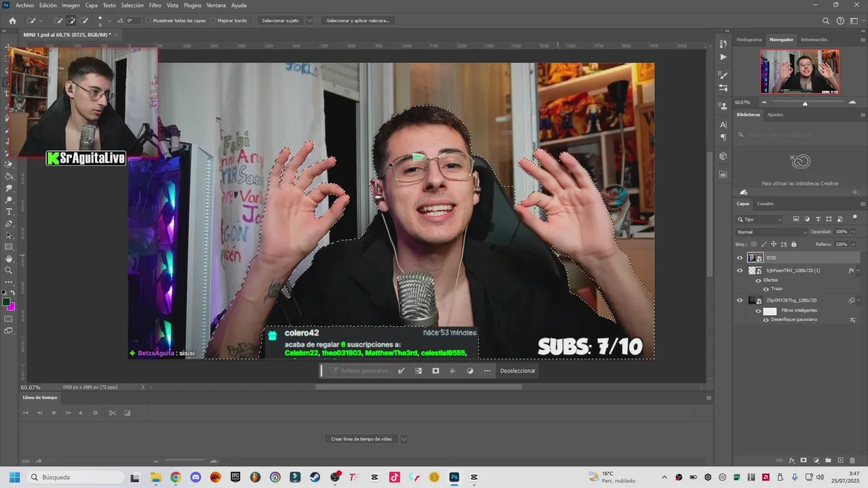868x488 pixels.
Task: Switch to the Histograma tab
Action: pos(749,39)
